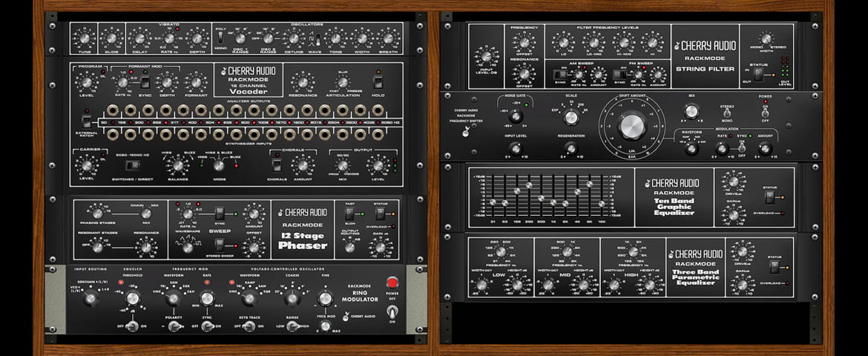
Task: Click the Scale knob on Frequency Shifter
Action: click(571, 117)
